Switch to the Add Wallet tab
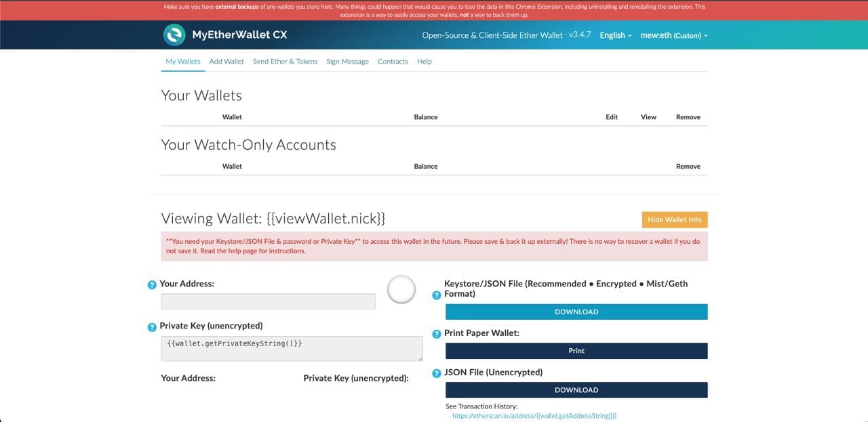Image resolution: width=868 pixels, height=422 pixels. coord(226,61)
